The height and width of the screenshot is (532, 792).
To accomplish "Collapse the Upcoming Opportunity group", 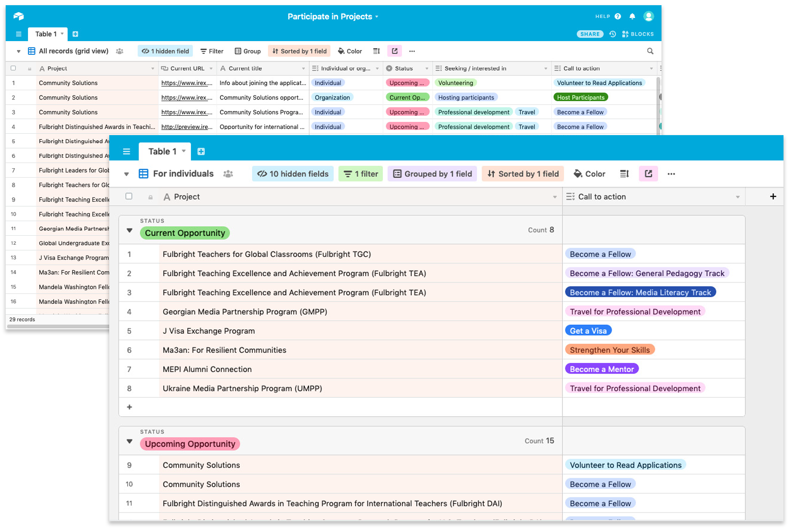I will (129, 441).
